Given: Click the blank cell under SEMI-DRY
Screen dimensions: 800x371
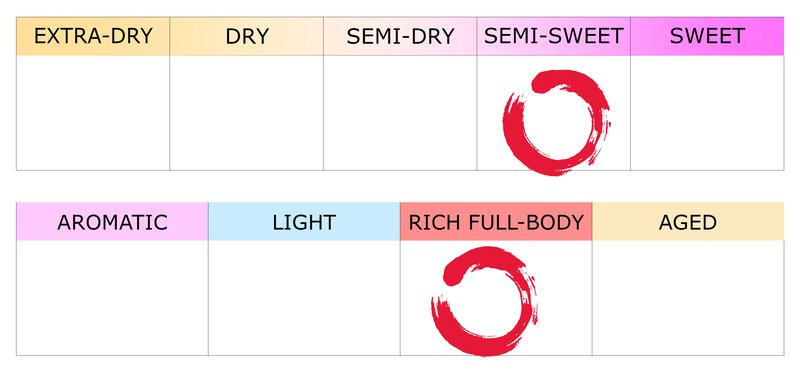Looking at the screenshot, I should click(400, 113).
